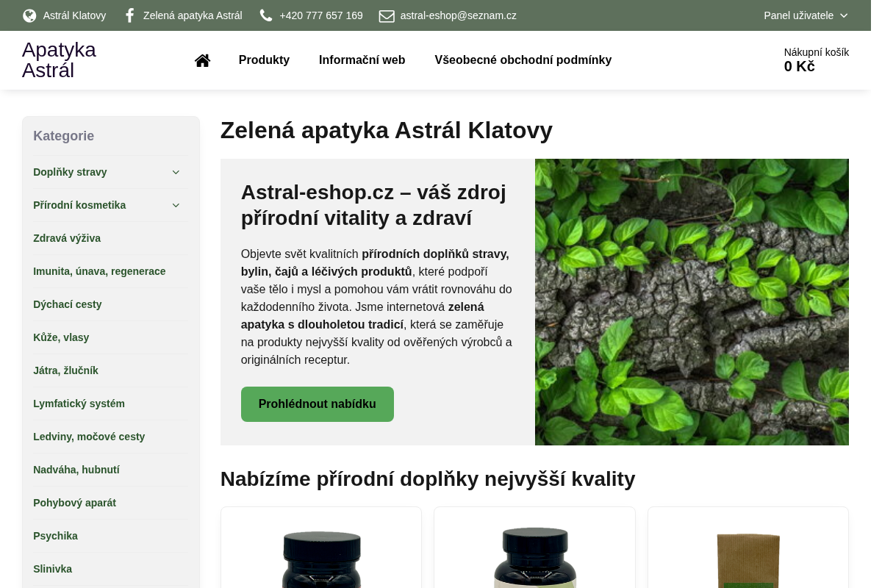This screenshot has width=882, height=588.
Task: Open the Informační web menu item
Action: coord(362,60)
